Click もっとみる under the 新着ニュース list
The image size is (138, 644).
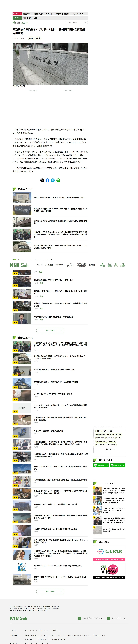coord(50,592)
